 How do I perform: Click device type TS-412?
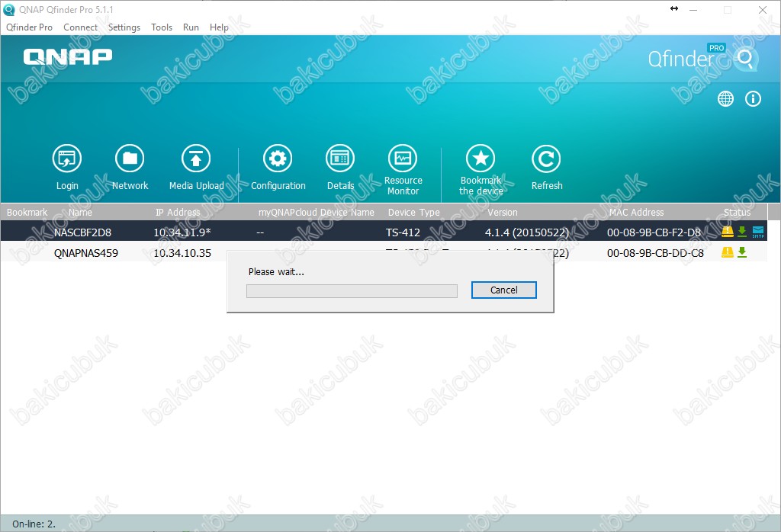[403, 232]
